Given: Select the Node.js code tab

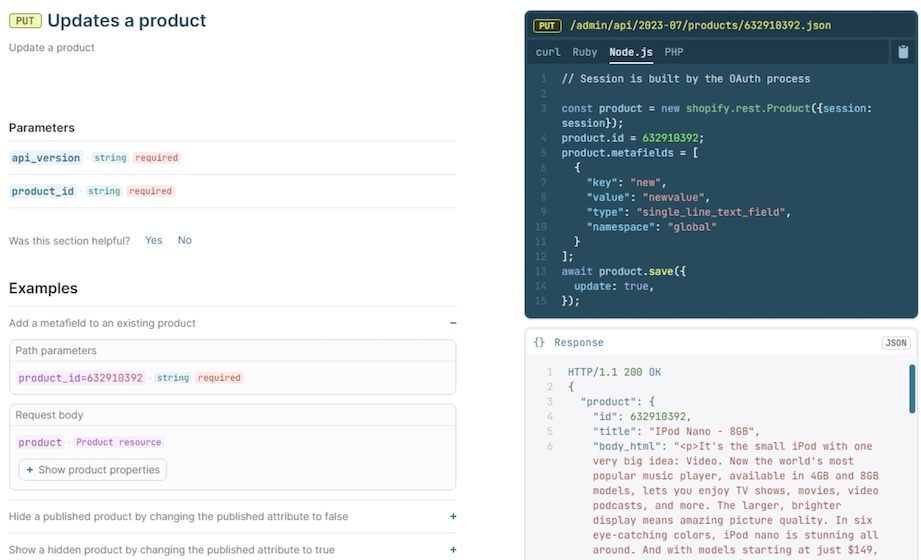Looking at the screenshot, I should click(631, 52).
